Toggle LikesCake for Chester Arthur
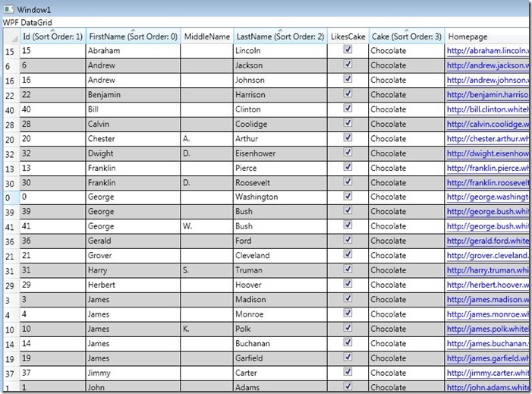 click(348, 137)
